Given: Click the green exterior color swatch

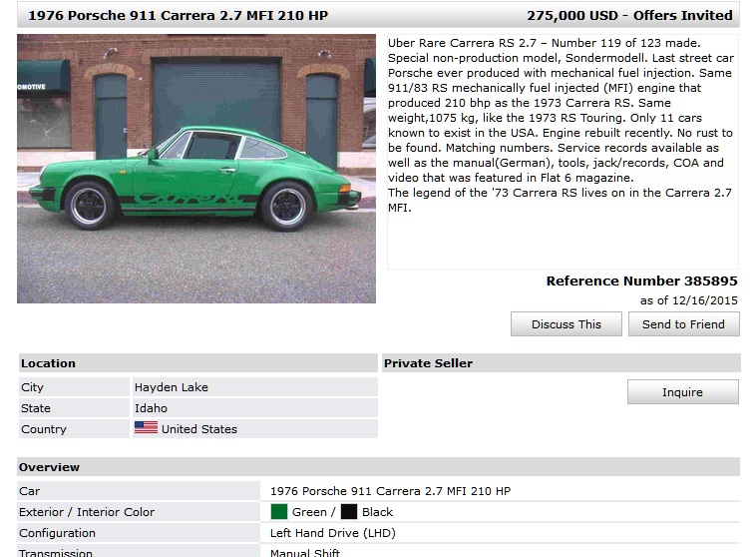Looking at the screenshot, I should [x=278, y=512].
